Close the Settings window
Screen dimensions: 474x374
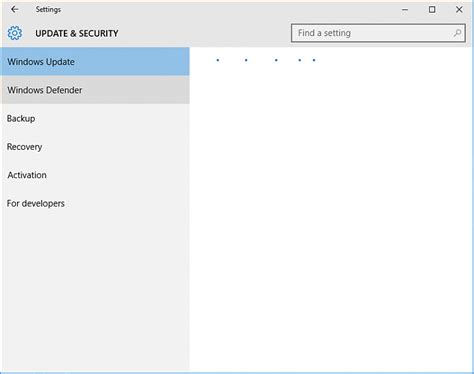459,10
